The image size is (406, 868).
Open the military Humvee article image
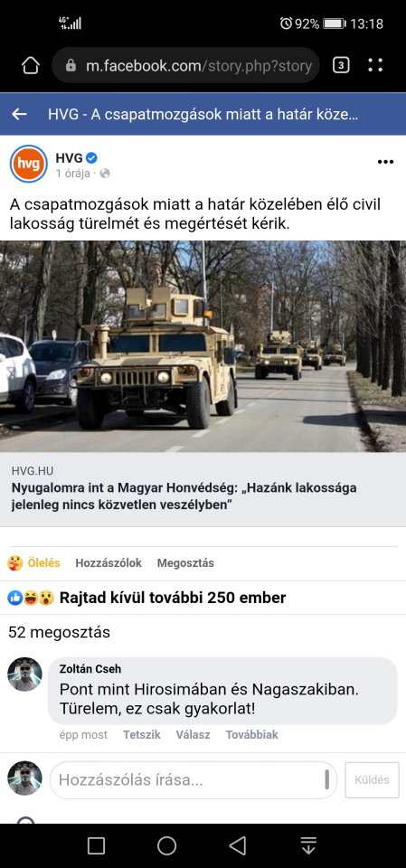(203, 346)
